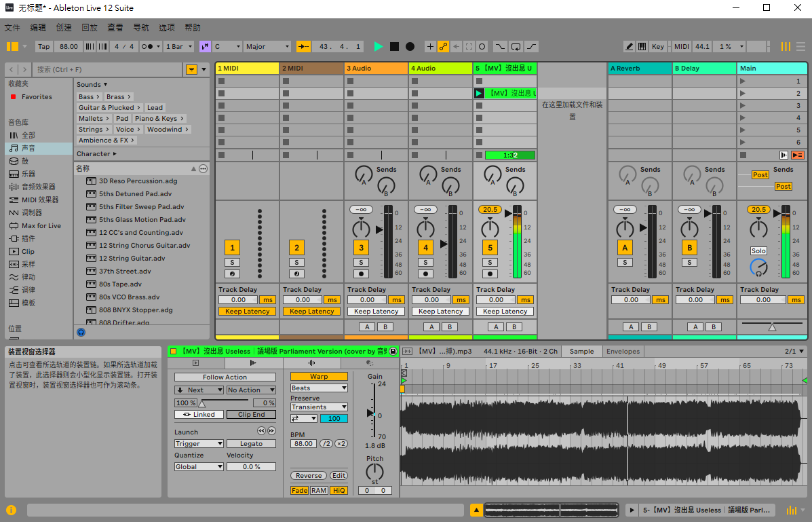812x522 pixels.
Task: Launch scene 3 on Main track
Action: point(743,106)
